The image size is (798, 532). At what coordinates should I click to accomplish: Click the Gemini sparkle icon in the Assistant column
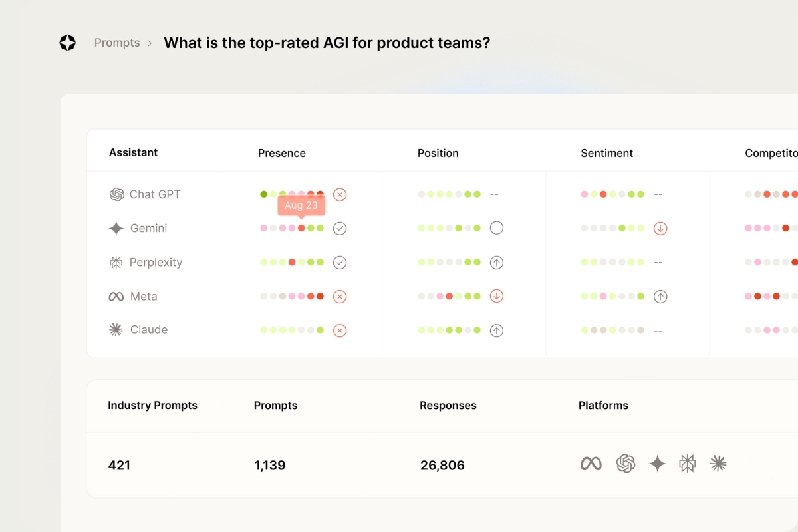pos(116,228)
